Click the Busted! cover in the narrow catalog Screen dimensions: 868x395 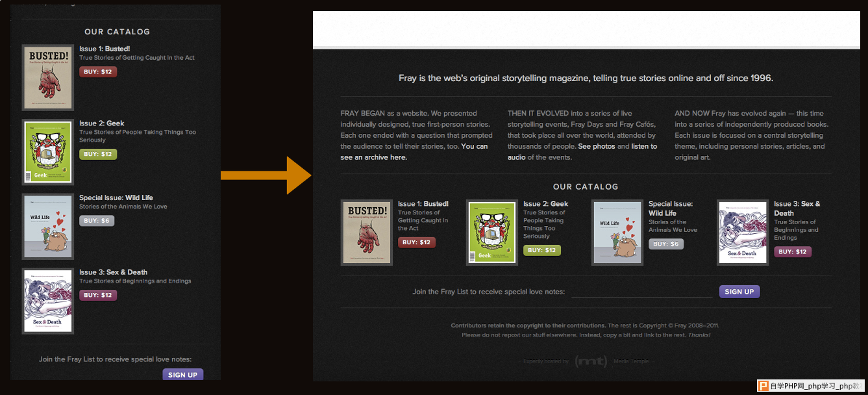tap(47, 77)
